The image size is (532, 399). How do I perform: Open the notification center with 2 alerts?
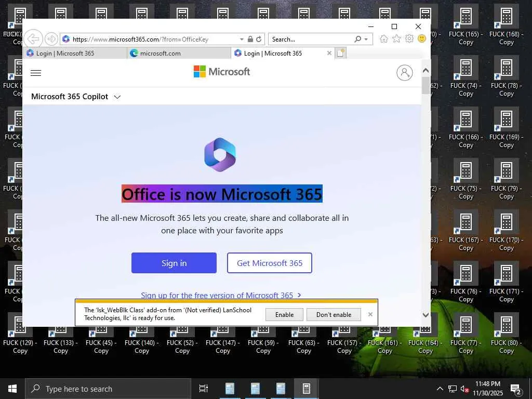pyautogui.click(x=516, y=390)
